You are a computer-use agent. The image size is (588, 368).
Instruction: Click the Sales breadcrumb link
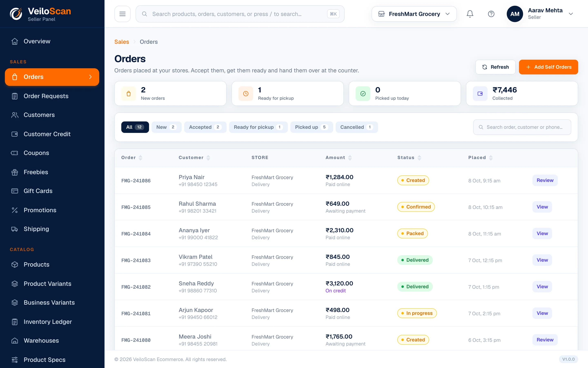(122, 42)
